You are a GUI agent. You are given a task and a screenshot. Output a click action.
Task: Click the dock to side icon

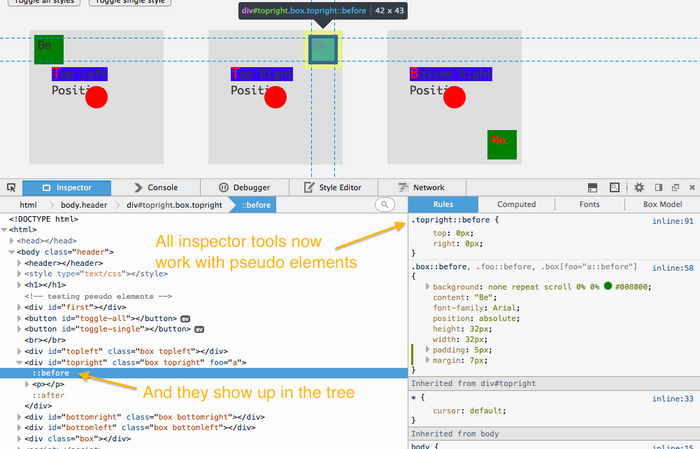tap(658, 187)
